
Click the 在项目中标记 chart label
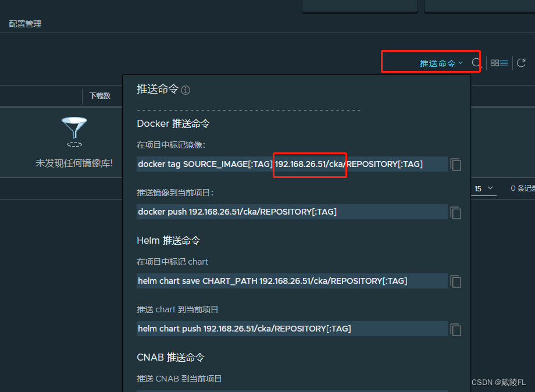[x=172, y=262]
